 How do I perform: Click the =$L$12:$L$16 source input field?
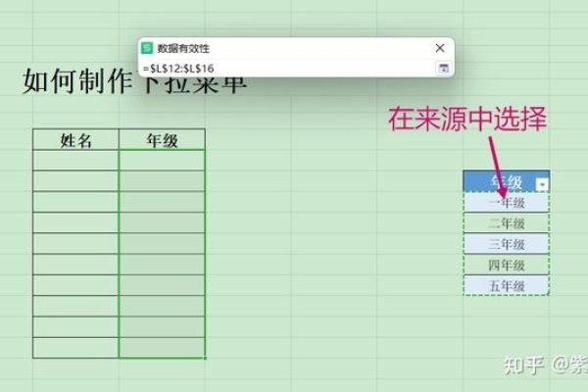coord(286,69)
